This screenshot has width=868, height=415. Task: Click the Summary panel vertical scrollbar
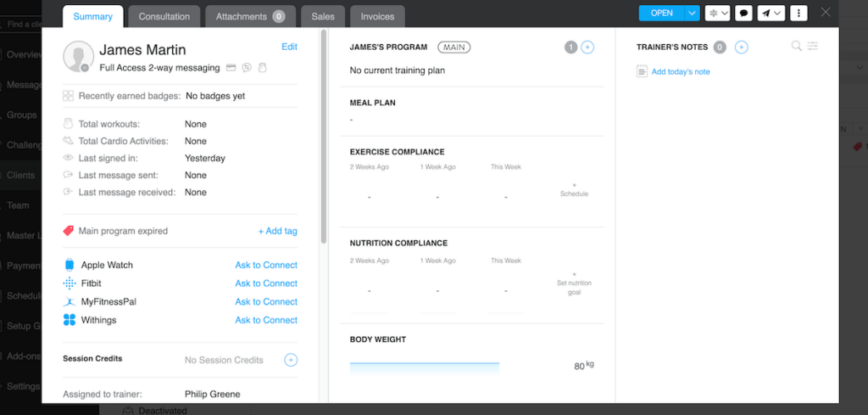324,136
